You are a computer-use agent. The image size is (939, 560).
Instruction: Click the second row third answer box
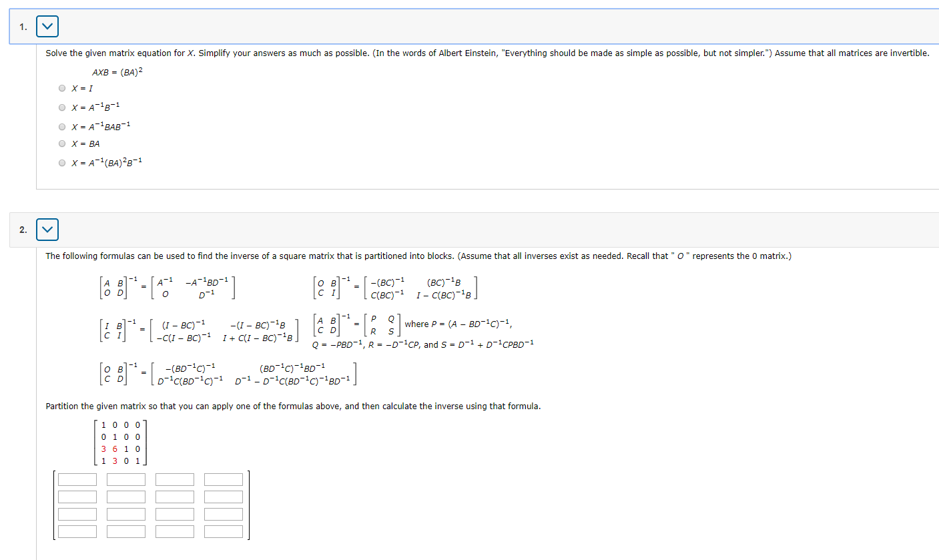[x=175, y=496]
